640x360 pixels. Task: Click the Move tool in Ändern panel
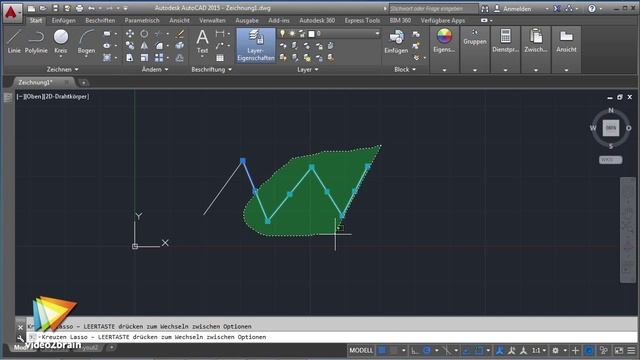click(x=130, y=34)
